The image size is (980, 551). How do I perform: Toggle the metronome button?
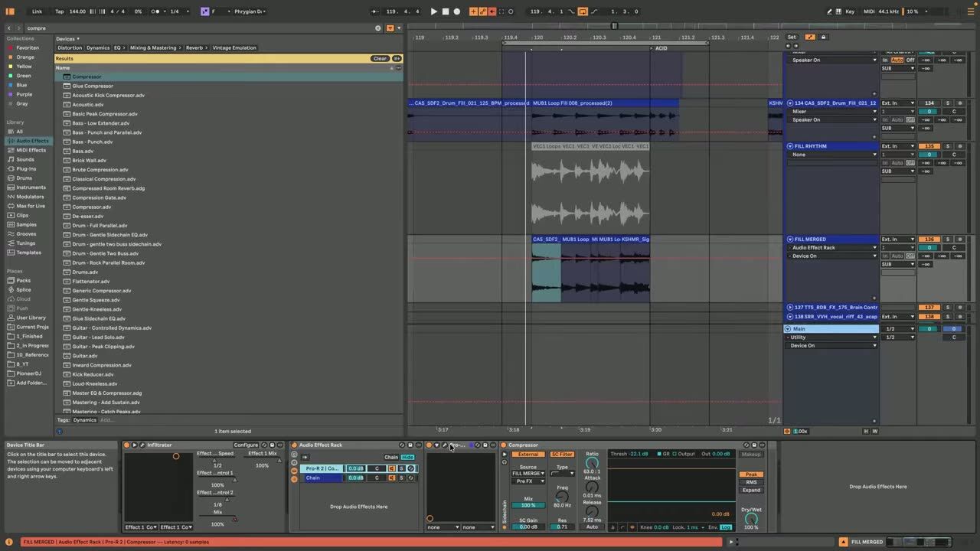(155, 11)
